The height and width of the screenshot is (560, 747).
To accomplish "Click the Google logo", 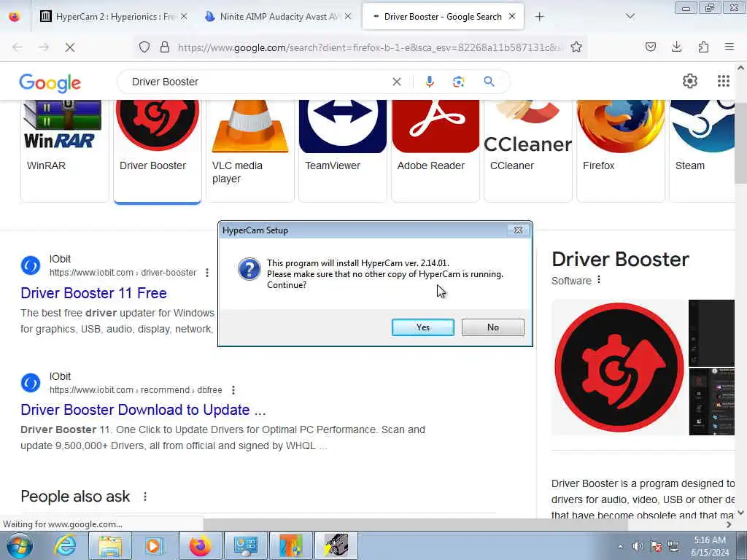I will [x=50, y=83].
